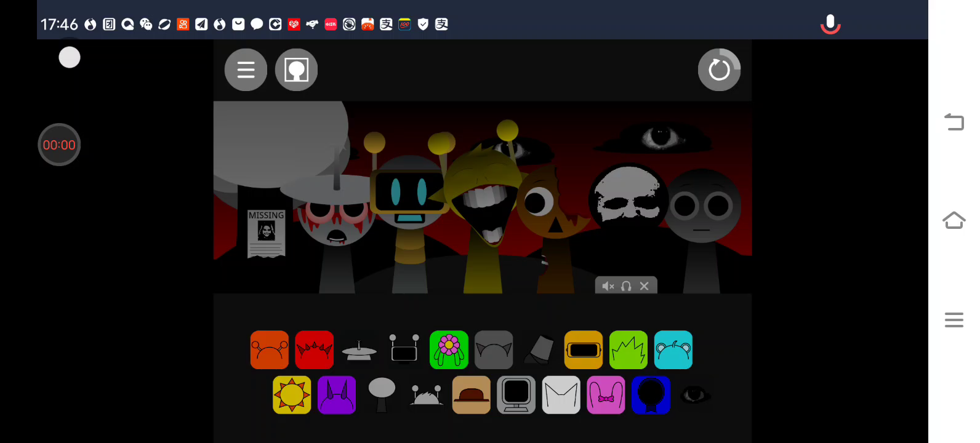Open the Android recent apps button

tap(954, 320)
